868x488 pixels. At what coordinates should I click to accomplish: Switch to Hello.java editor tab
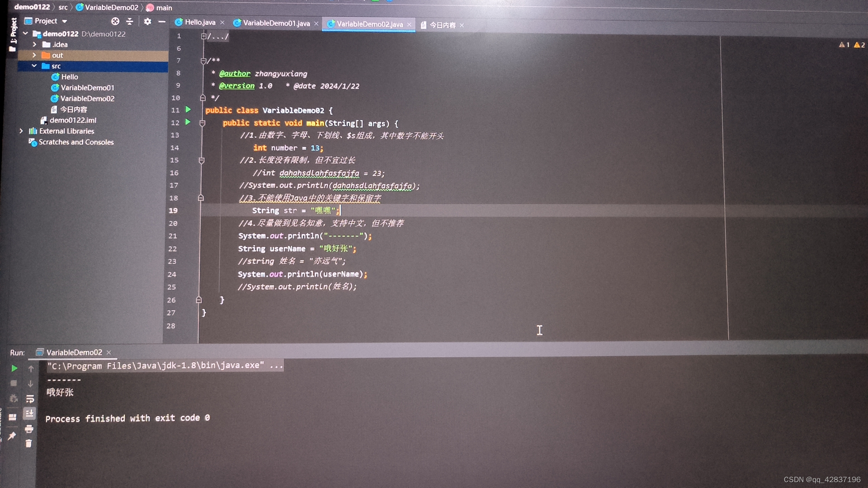(199, 22)
